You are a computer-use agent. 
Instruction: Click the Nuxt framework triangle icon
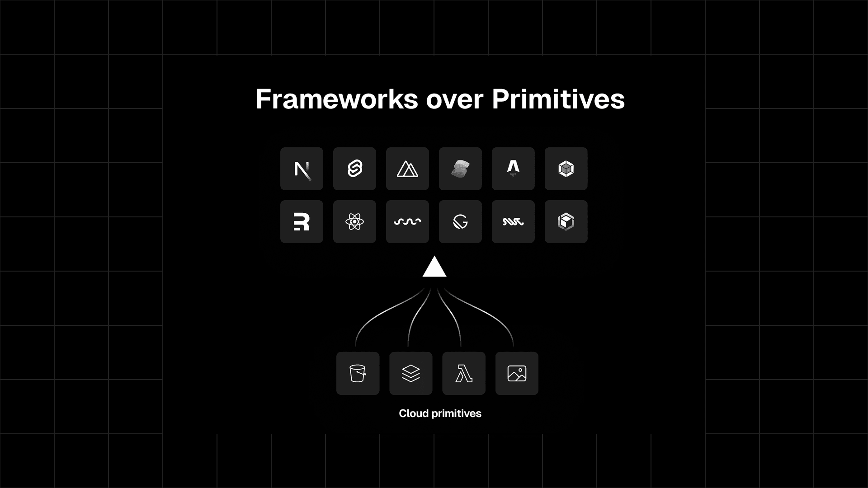(407, 169)
